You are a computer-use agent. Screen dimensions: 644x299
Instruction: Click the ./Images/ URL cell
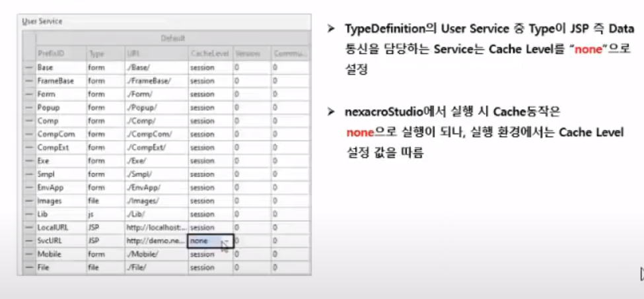pyautogui.click(x=157, y=201)
